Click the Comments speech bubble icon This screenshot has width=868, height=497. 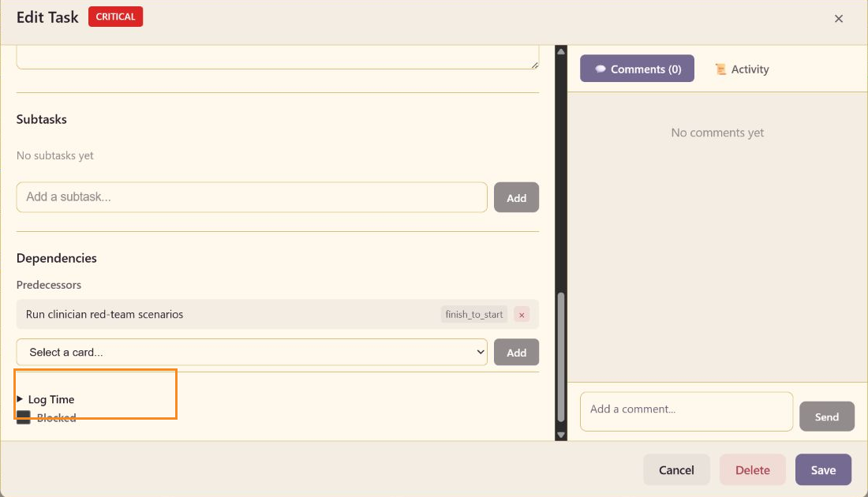600,69
